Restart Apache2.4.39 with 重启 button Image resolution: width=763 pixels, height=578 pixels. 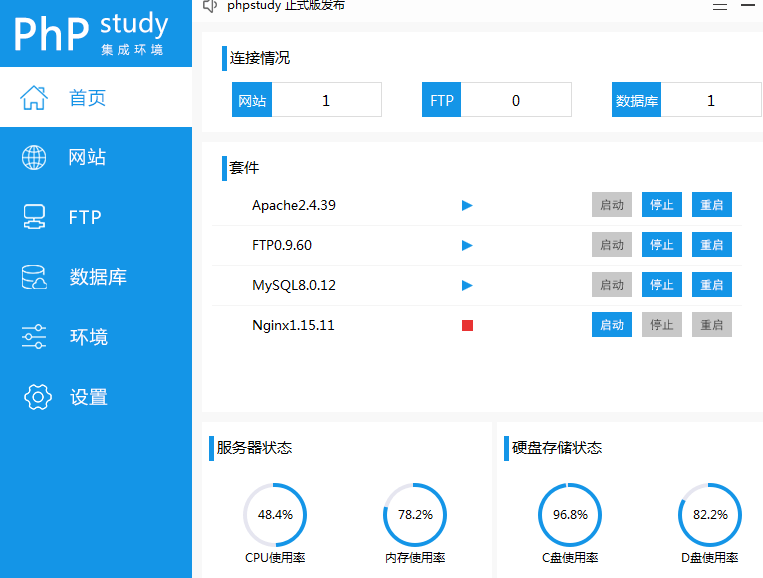click(x=712, y=205)
